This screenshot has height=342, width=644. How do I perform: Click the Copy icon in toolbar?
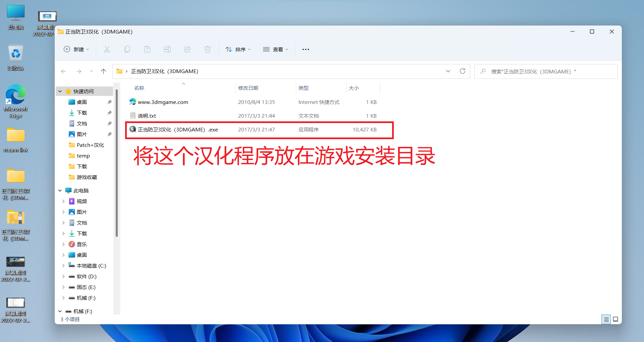[127, 49]
